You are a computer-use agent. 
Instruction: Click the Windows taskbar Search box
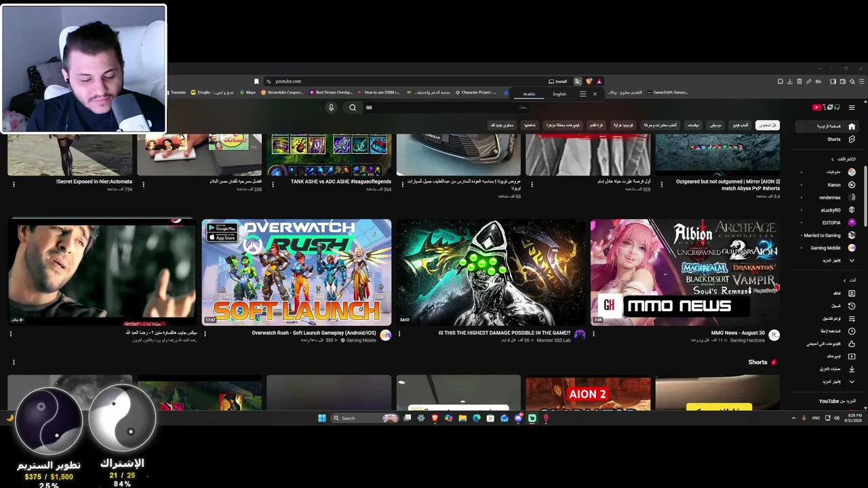[365, 418]
